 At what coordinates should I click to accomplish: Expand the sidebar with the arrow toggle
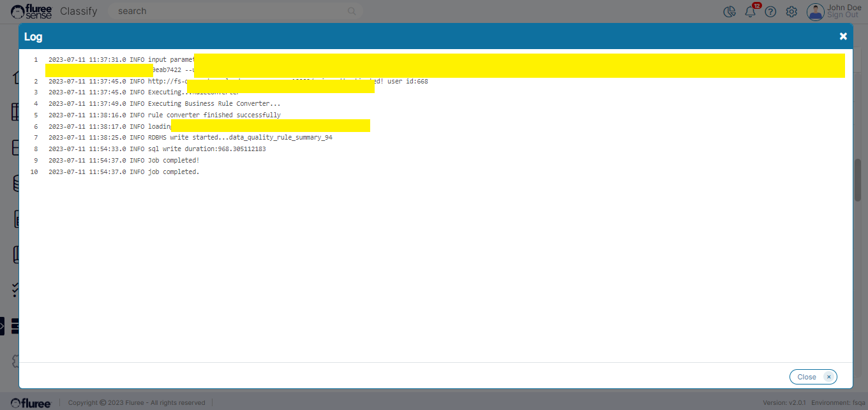click(x=2, y=325)
